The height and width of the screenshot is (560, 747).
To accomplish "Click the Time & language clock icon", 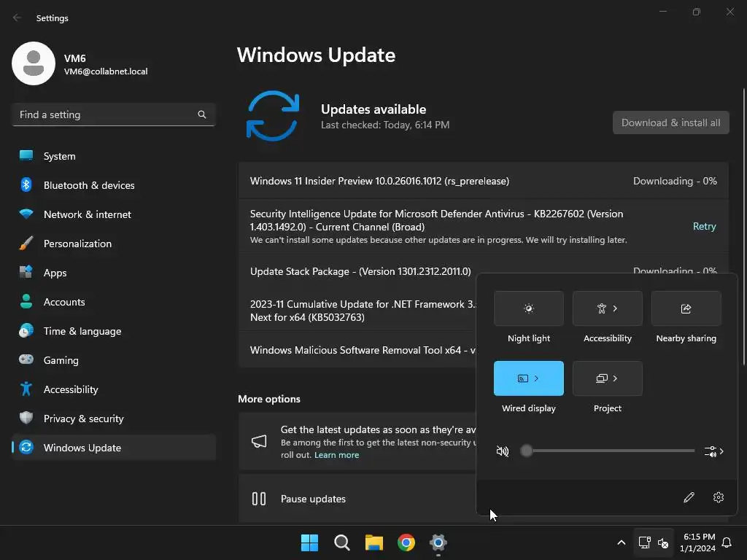I will pyautogui.click(x=26, y=330).
